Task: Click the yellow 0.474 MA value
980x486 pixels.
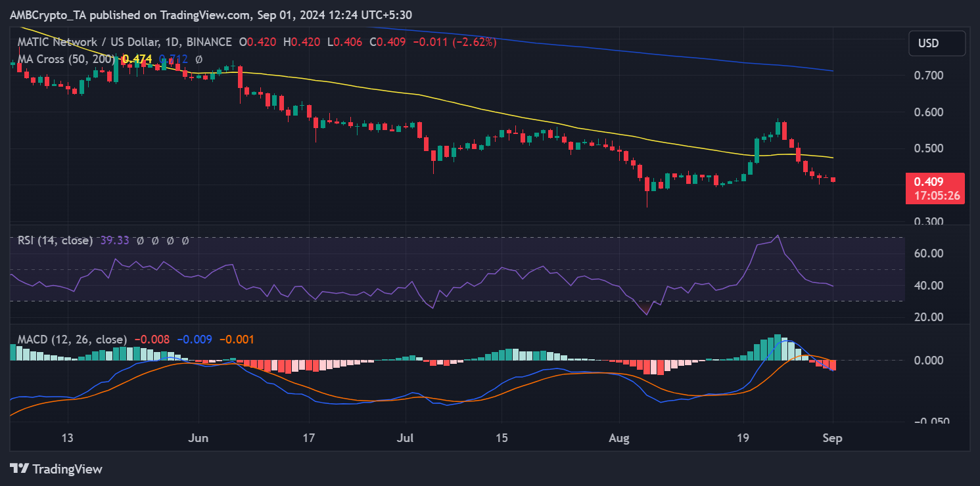Action: point(137,59)
